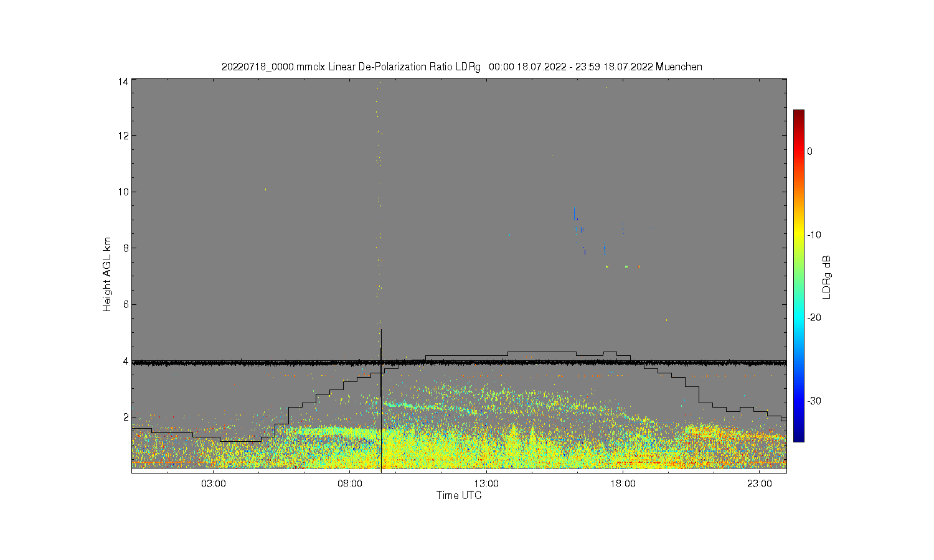Click the 13:00 time tick label
This screenshot has width=934, height=560.
(x=486, y=483)
